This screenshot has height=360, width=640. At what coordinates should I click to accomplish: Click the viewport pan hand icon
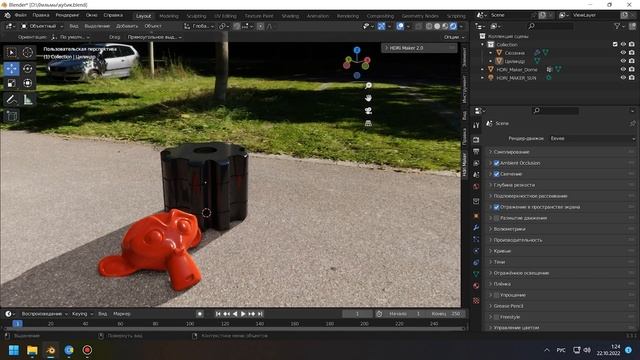[x=368, y=98]
